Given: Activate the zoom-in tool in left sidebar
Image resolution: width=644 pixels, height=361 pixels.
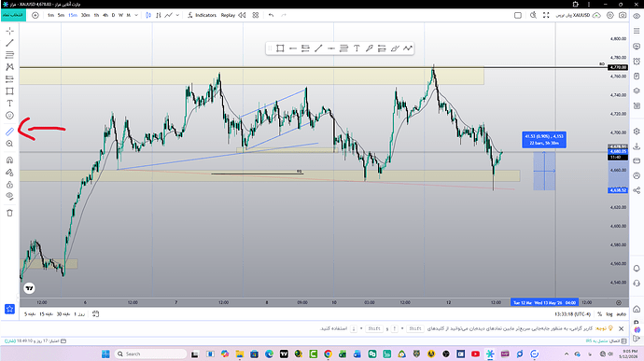Looking at the screenshot, I should click(x=10, y=144).
